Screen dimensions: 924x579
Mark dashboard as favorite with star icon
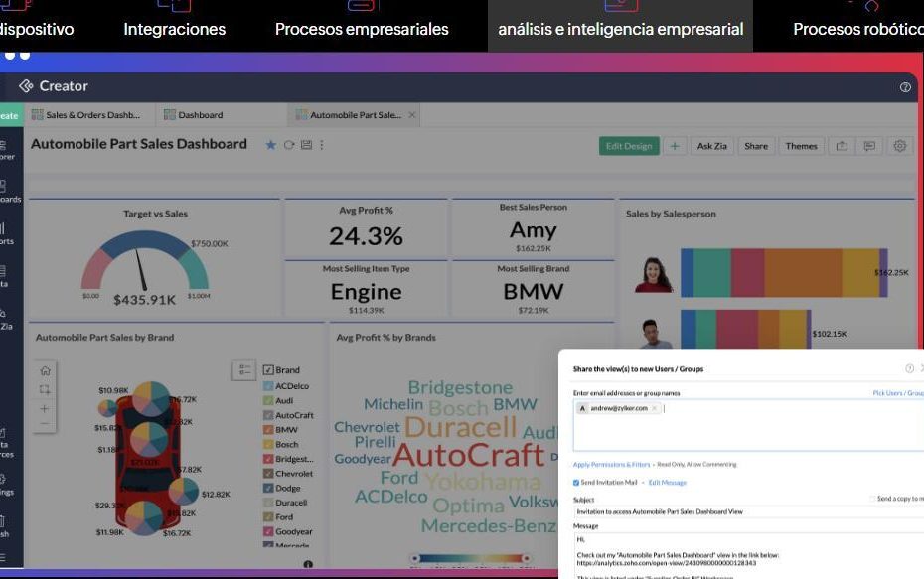coord(270,145)
